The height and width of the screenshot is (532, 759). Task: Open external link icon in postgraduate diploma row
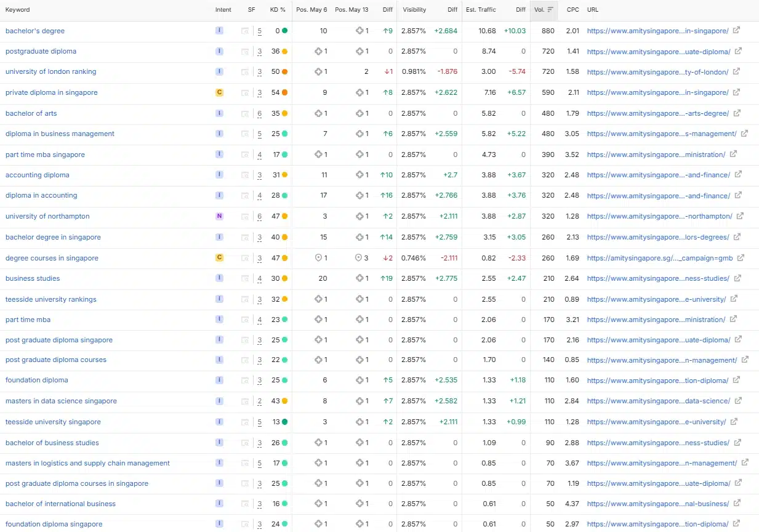pyautogui.click(x=738, y=51)
